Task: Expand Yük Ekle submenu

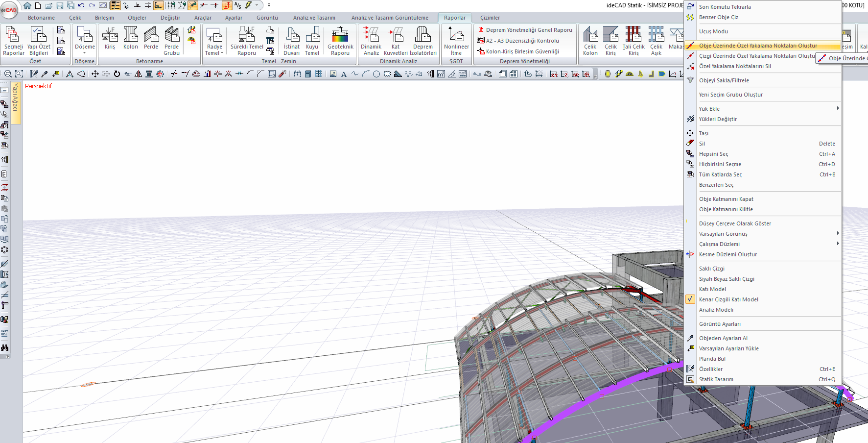Action: point(838,108)
